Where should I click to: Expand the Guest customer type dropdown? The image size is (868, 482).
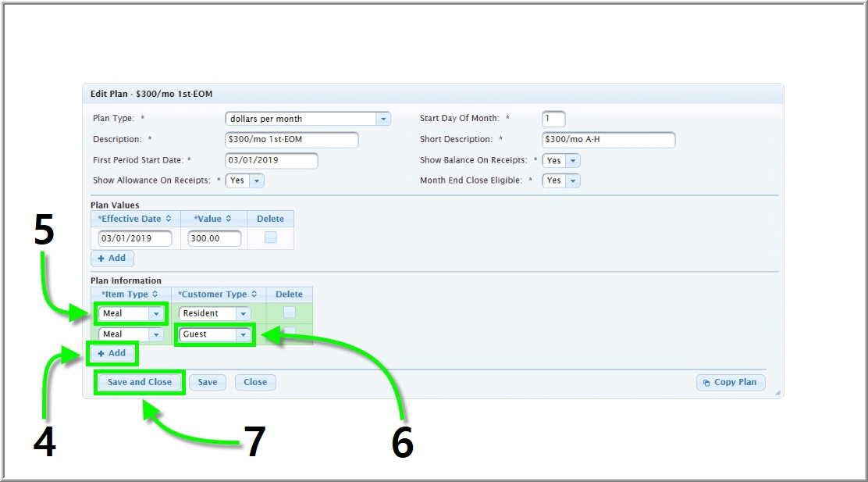click(x=244, y=334)
